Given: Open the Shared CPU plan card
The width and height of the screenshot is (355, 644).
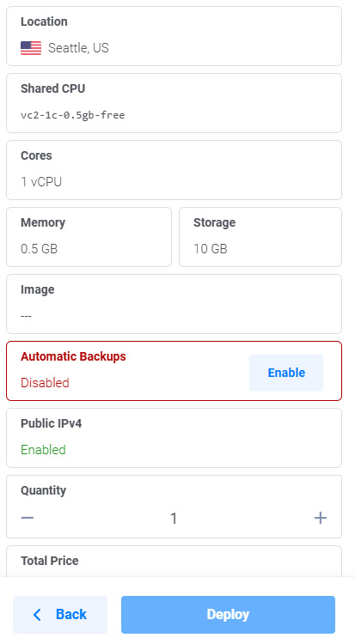Looking at the screenshot, I should pyautogui.click(x=174, y=103).
